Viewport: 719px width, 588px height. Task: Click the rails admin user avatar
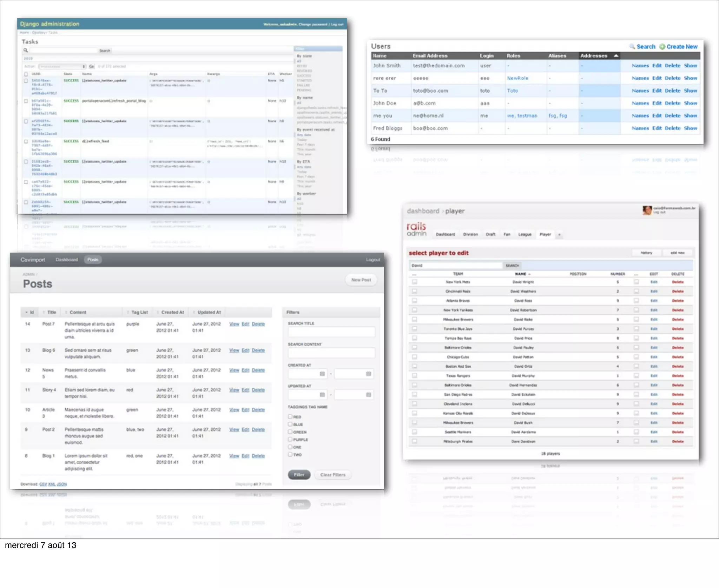(647, 210)
